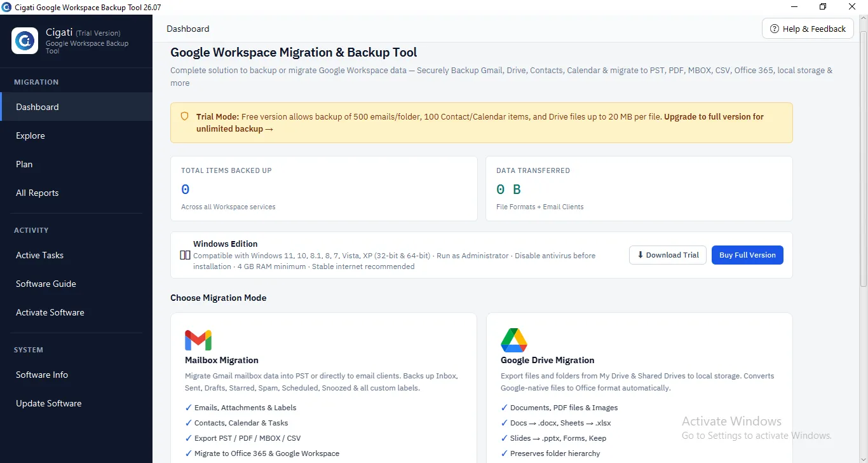Image resolution: width=868 pixels, height=463 pixels.
Task: Click the 'File Formats + Email Clients' caption
Action: (x=539, y=207)
